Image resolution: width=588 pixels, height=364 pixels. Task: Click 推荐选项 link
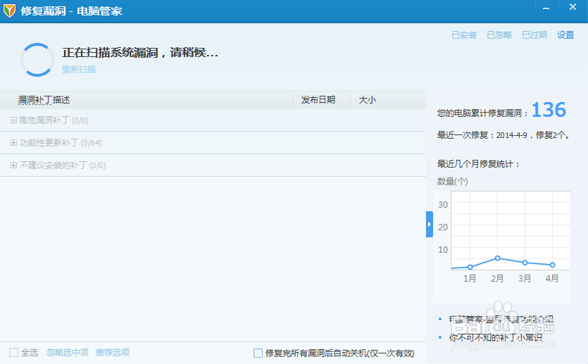113,352
